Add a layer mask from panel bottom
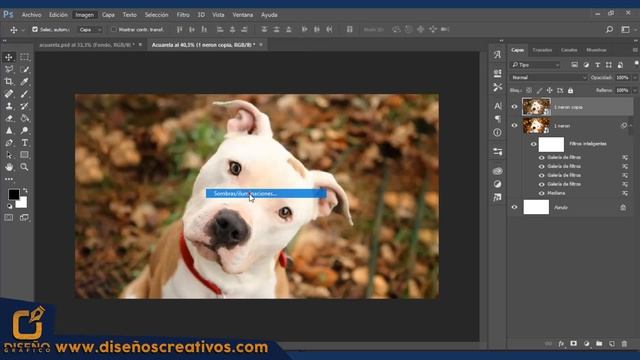This screenshot has width=640, height=360. point(573,344)
